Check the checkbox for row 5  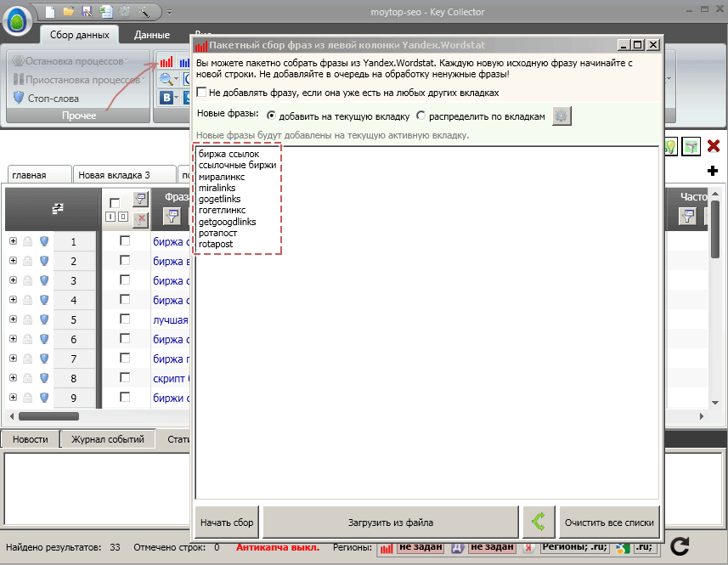(125, 319)
